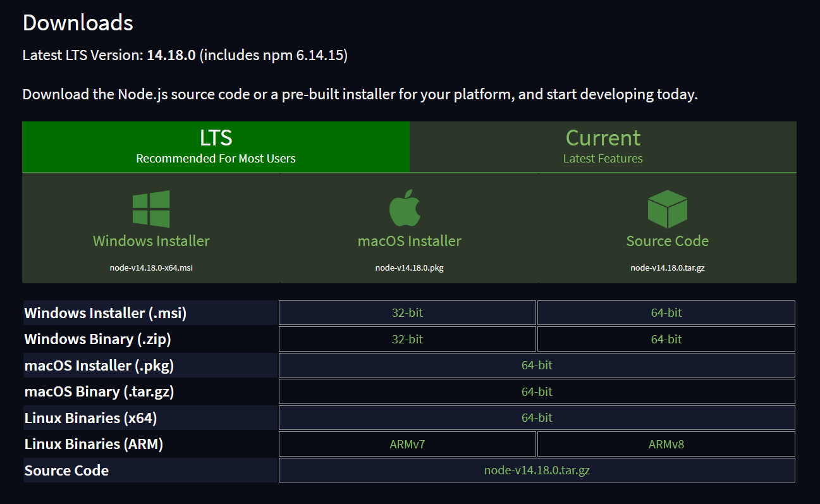
Task: Click the Apple logo icon
Action: [405, 207]
